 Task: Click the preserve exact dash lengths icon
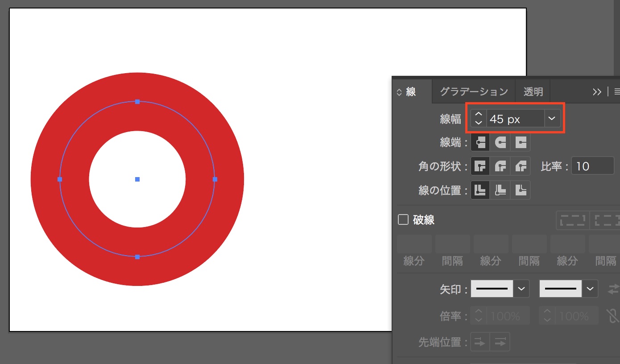pos(573,220)
